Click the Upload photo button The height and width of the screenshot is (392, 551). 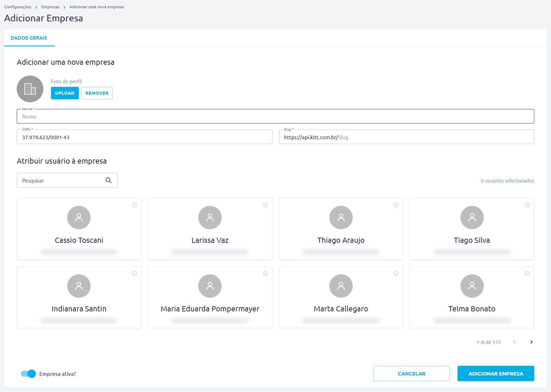(x=65, y=93)
